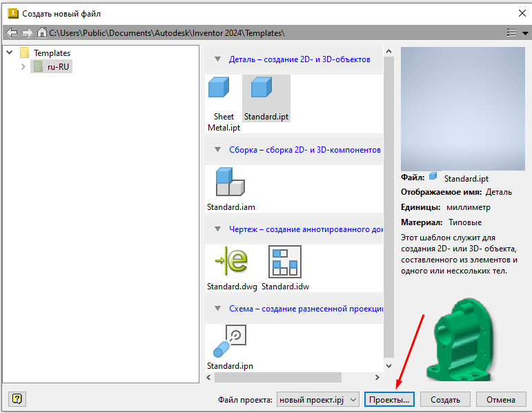Open view options dropdown arrow in path bar

525,33
